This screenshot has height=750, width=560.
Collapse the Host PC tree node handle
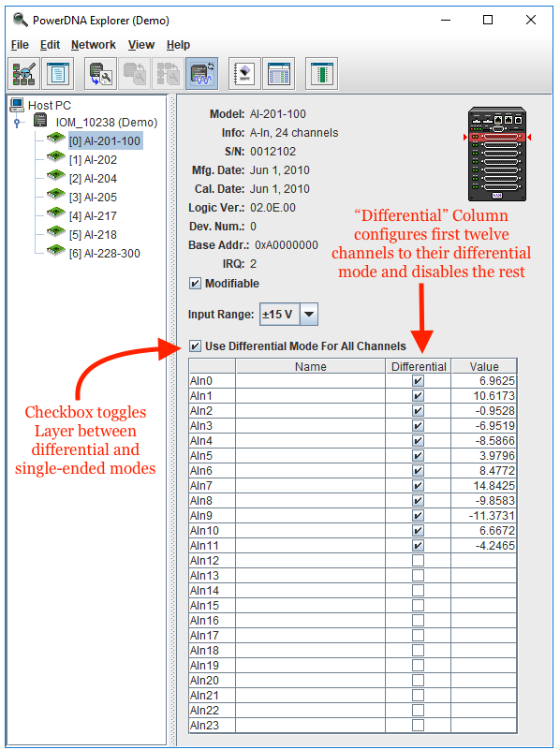[x=17, y=124]
